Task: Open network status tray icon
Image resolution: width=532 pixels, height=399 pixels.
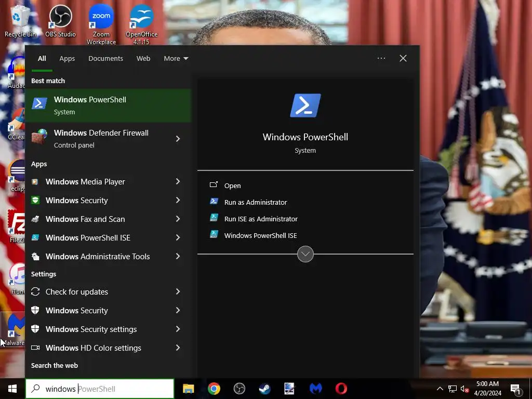Action: [x=453, y=389]
